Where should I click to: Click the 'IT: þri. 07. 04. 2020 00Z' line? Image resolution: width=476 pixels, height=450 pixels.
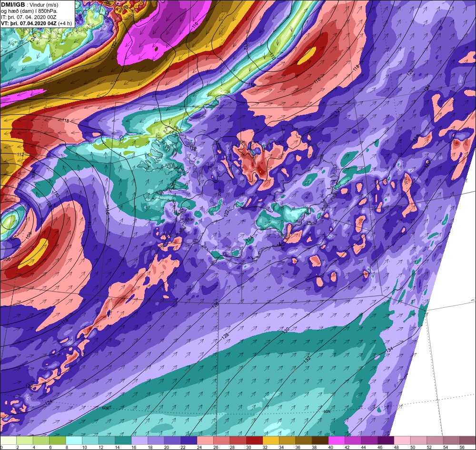point(29,17)
